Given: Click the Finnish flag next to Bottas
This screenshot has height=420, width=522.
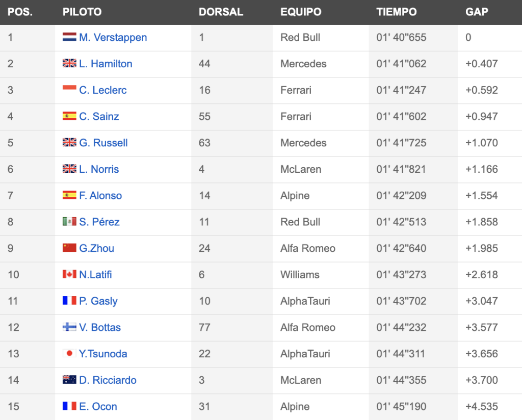Looking at the screenshot, I should tap(69, 327).
